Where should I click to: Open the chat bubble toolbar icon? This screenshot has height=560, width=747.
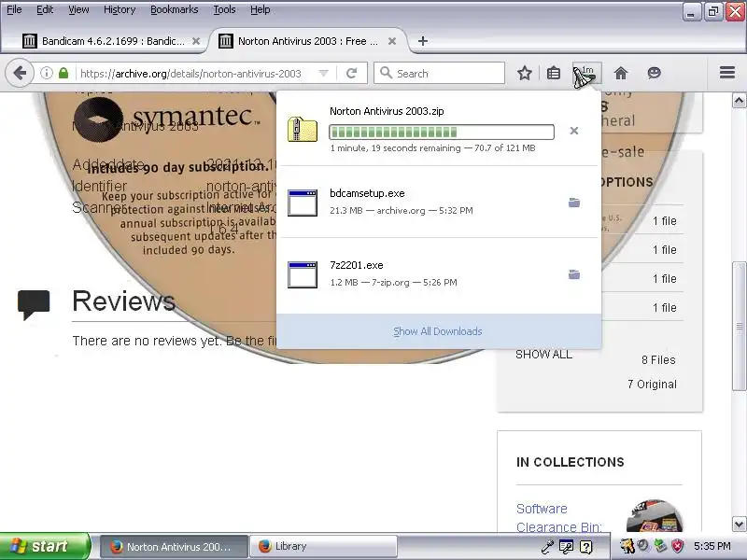coord(655,73)
